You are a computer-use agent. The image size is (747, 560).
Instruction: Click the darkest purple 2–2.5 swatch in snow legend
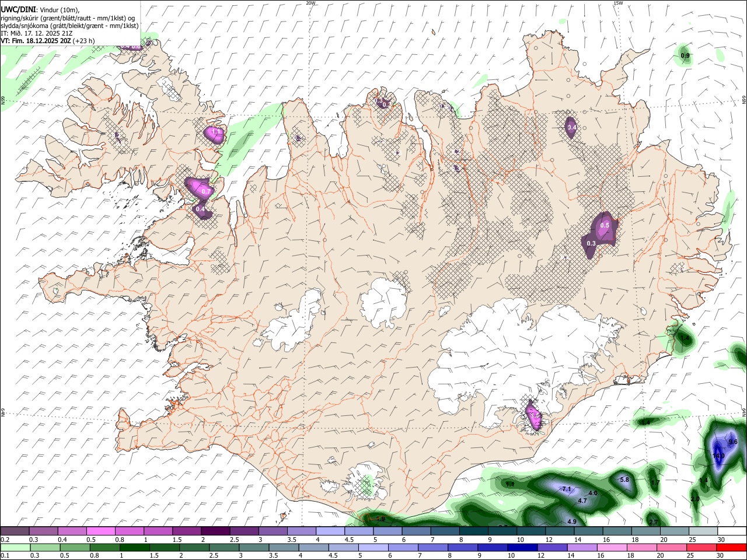(x=215, y=531)
